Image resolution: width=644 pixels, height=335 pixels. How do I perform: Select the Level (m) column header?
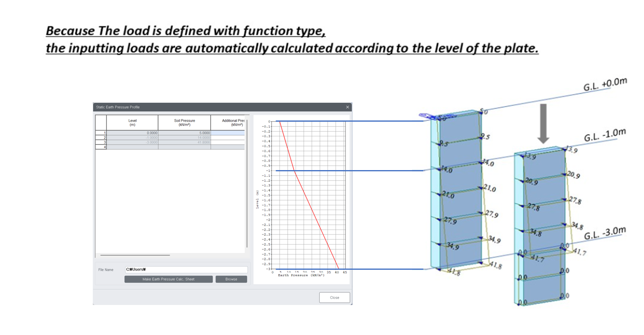click(x=132, y=122)
